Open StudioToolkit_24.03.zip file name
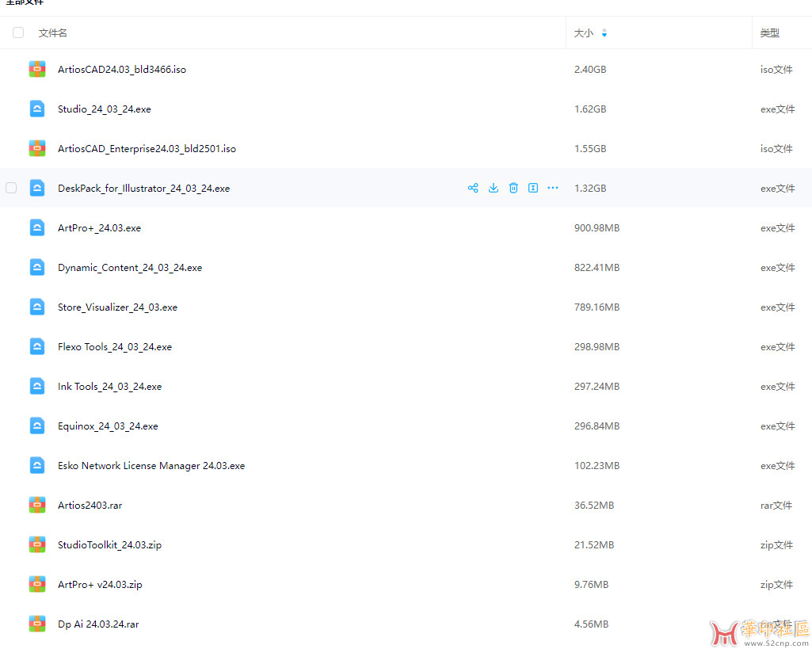 pyautogui.click(x=109, y=545)
